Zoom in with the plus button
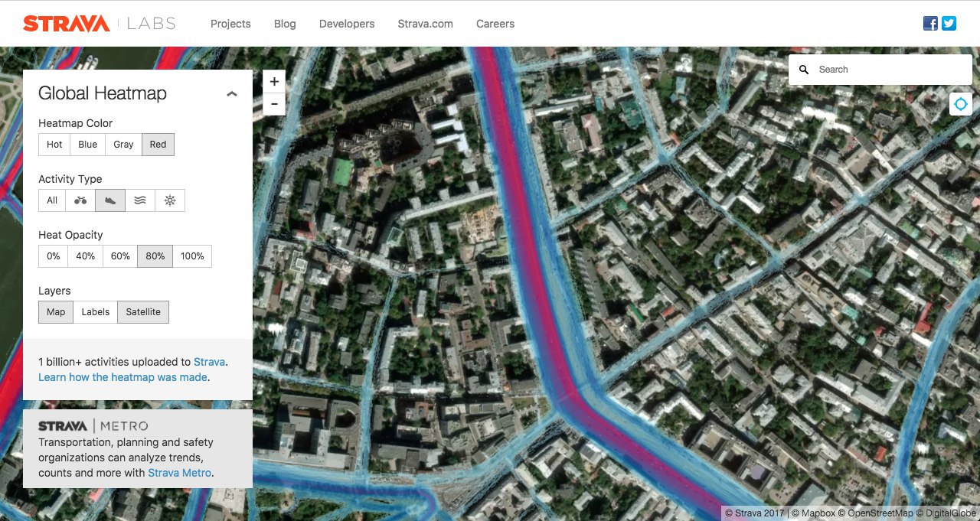The image size is (980, 521). (274, 81)
